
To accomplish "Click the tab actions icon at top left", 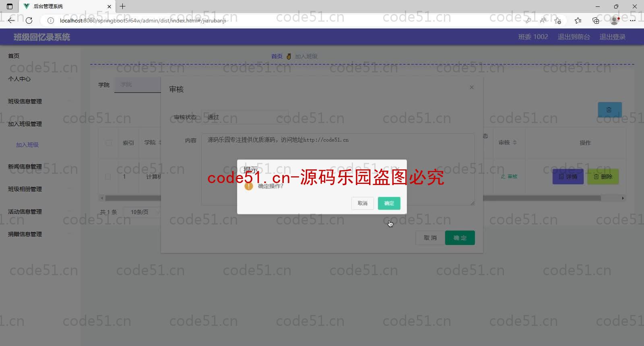I will 10,6.
